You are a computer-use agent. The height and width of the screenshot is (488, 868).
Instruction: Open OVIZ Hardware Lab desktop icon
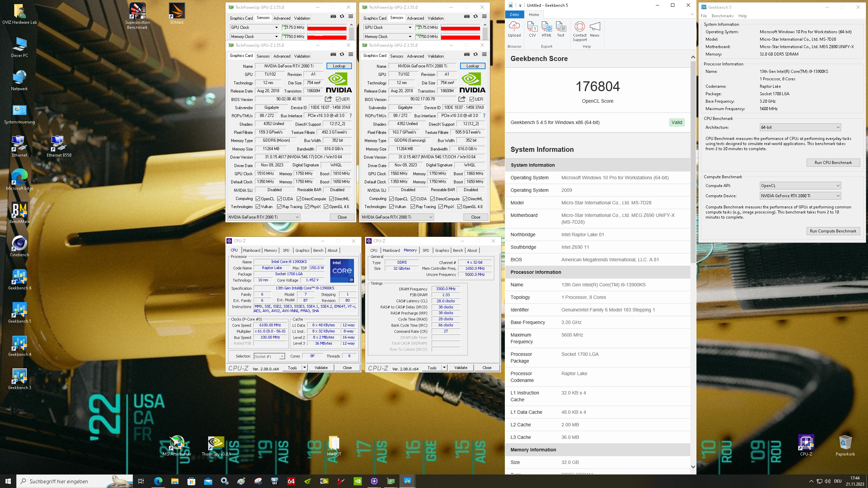tap(19, 14)
